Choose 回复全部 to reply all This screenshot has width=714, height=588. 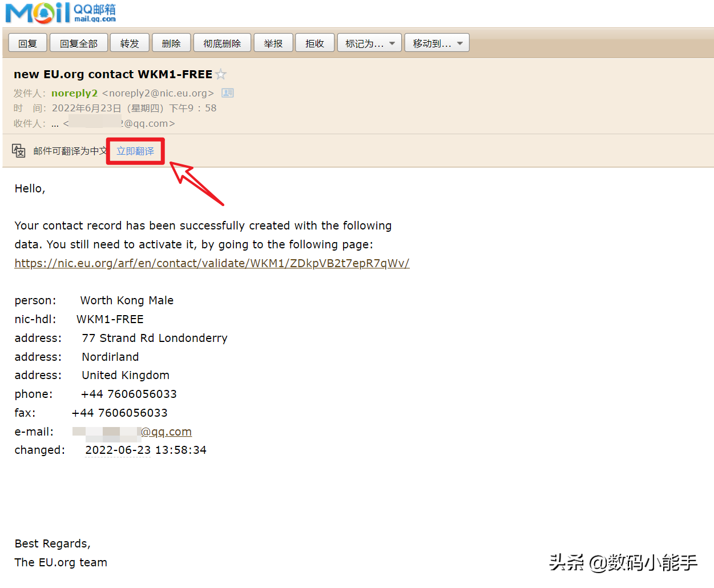coord(79,43)
